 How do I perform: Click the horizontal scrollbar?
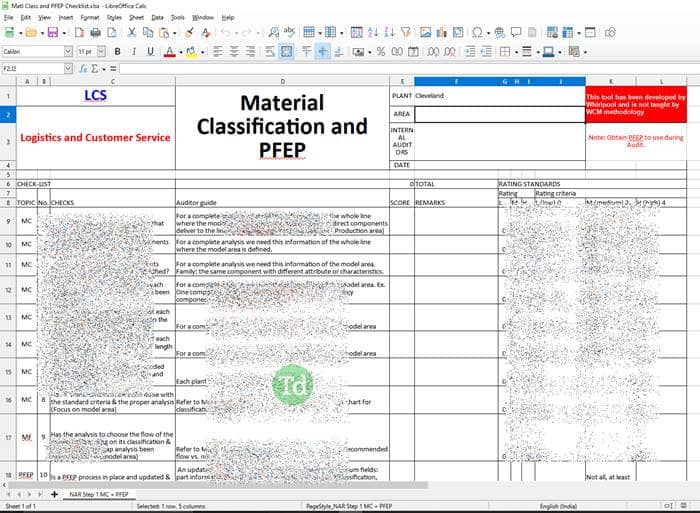point(219,484)
